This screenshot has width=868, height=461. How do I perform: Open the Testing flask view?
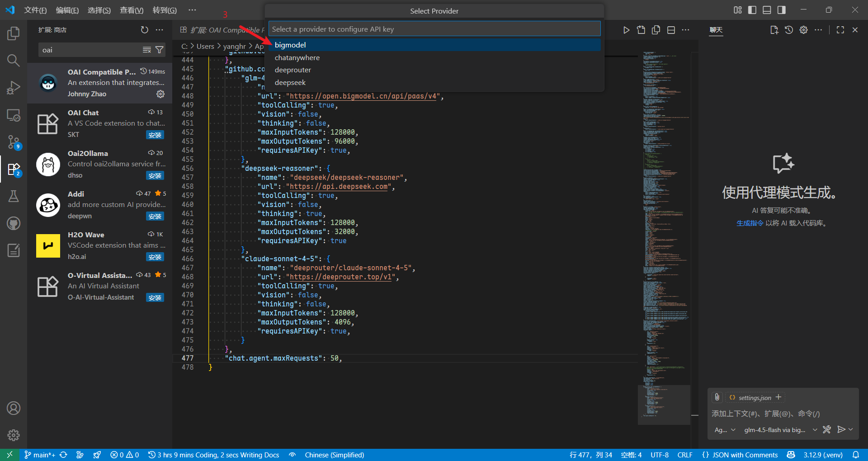pos(14,196)
